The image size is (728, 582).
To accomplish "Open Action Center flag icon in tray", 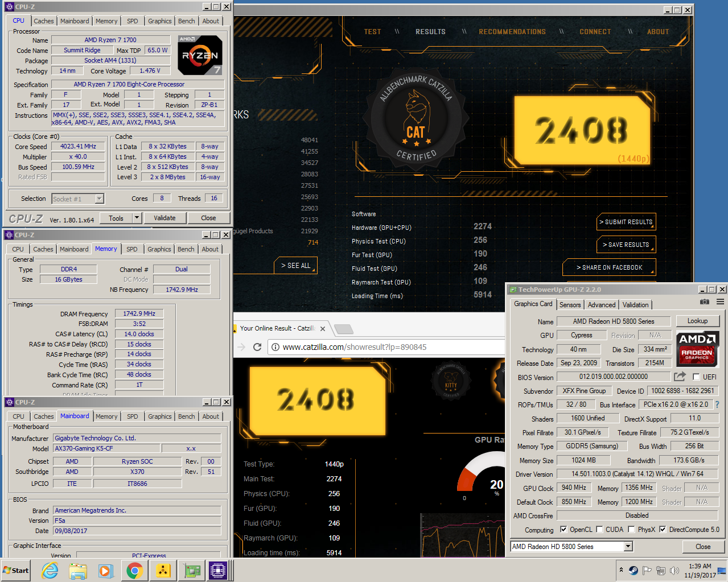I will click(x=647, y=570).
